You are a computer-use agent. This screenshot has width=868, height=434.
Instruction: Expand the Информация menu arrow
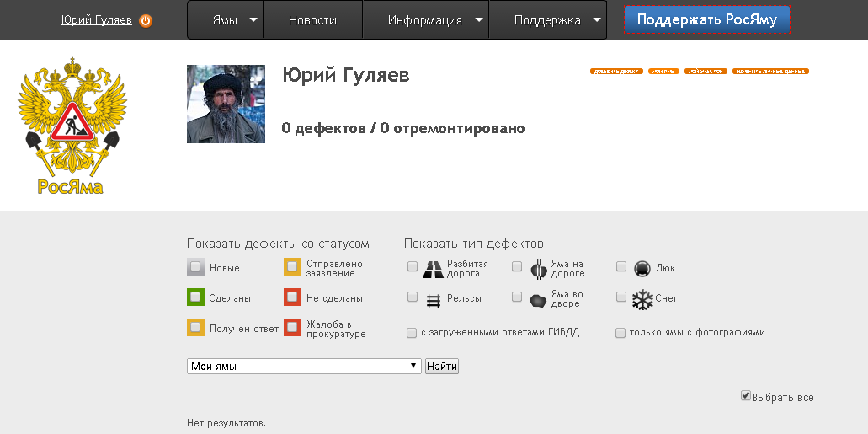pyautogui.click(x=479, y=20)
